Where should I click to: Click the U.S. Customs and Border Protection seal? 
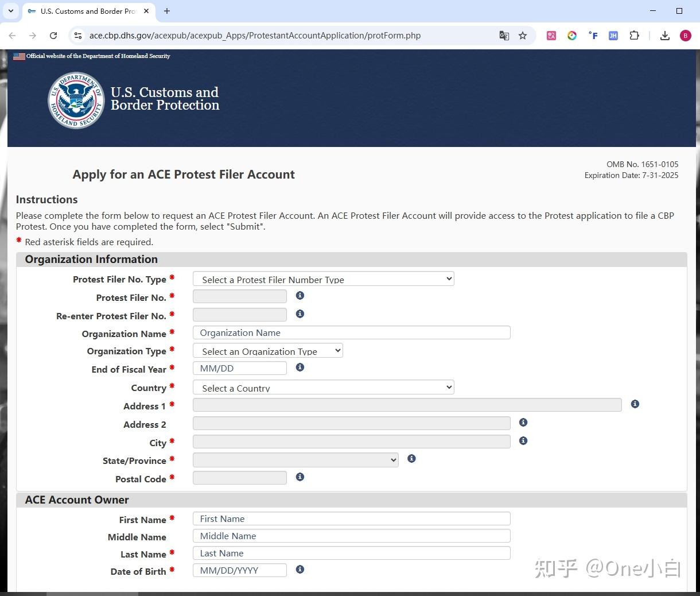point(76,100)
